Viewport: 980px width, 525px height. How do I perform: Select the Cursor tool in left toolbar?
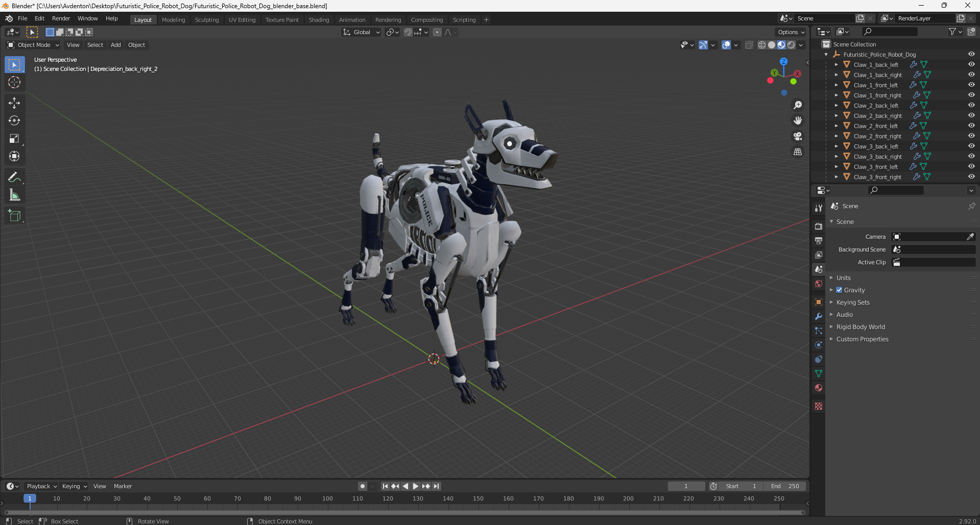tap(14, 82)
